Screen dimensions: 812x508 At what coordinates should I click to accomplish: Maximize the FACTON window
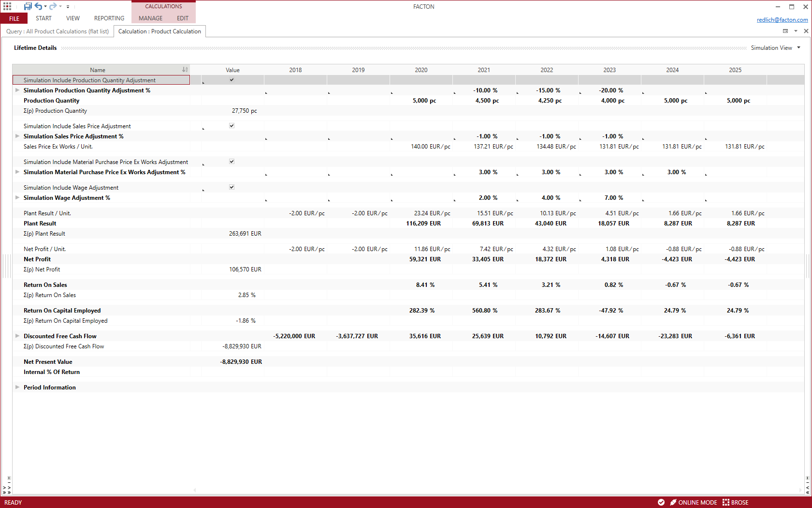(x=792, y=7)
